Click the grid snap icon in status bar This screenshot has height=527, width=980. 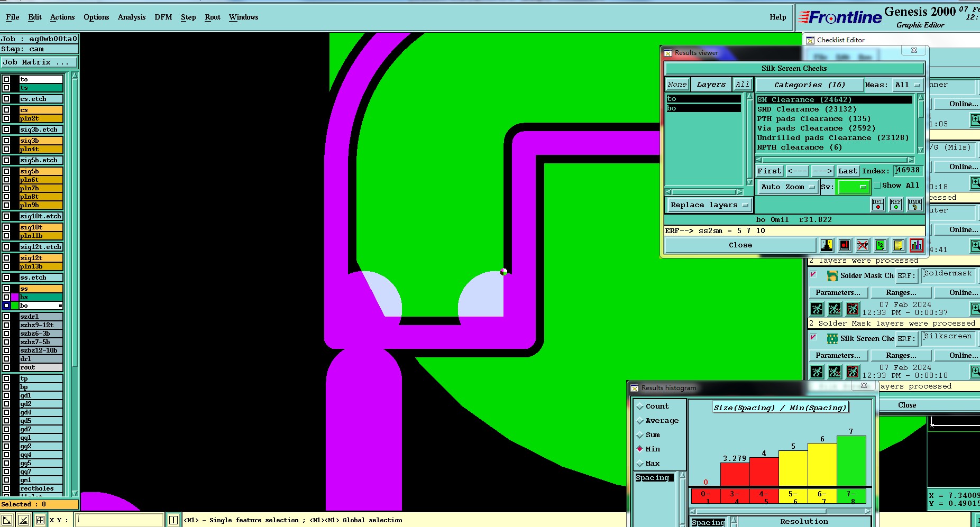pos(40,520)
